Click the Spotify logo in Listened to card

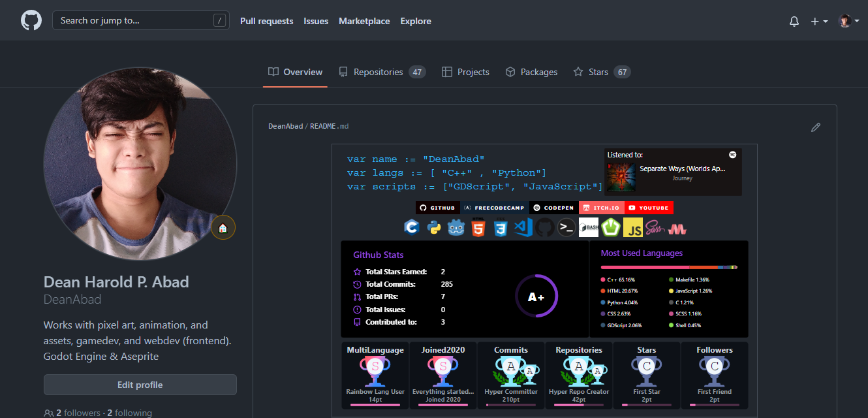(x=733, y=155)
